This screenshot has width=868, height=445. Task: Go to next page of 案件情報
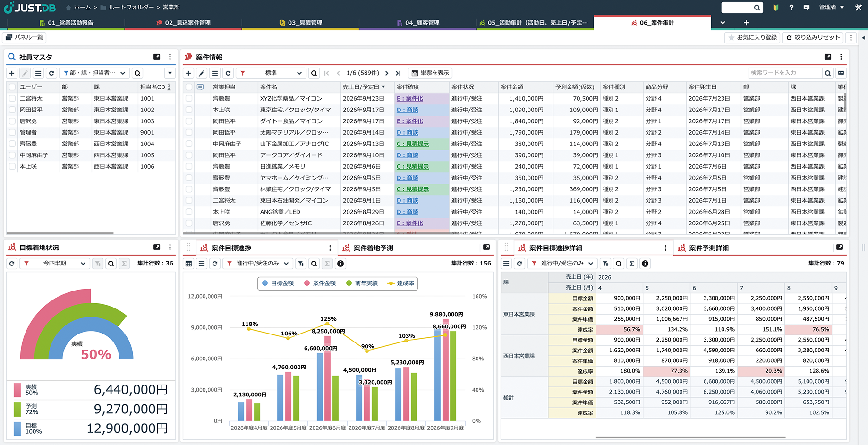387,73
